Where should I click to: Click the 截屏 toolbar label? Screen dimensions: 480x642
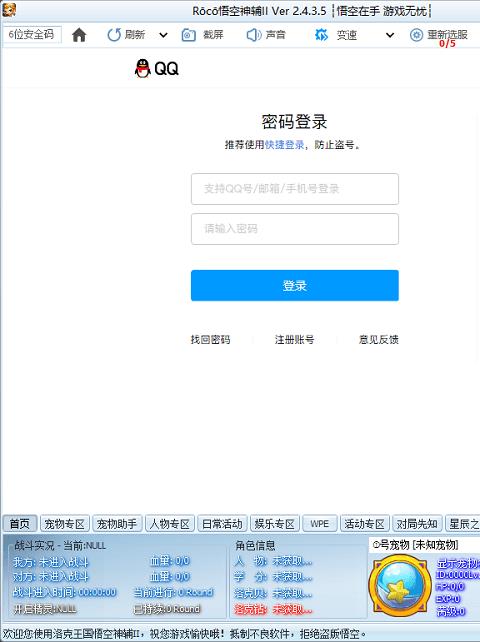pyautogui.click(x=213, y=35)
